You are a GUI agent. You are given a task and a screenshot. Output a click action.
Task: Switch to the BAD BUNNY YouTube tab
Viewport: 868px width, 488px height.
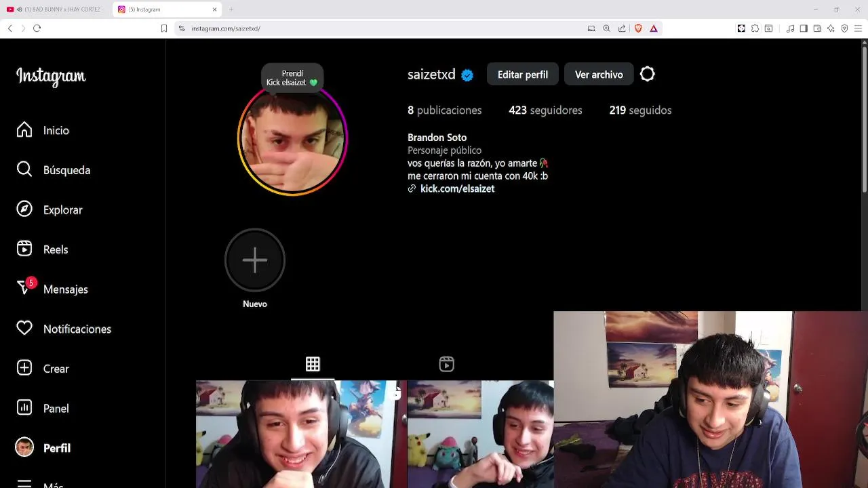tap(58, 9)
